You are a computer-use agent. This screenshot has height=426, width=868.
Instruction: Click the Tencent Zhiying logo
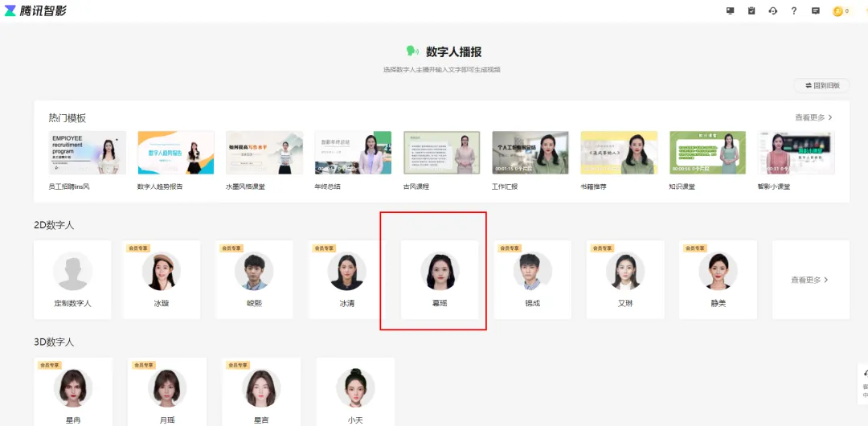coord(36,10)
